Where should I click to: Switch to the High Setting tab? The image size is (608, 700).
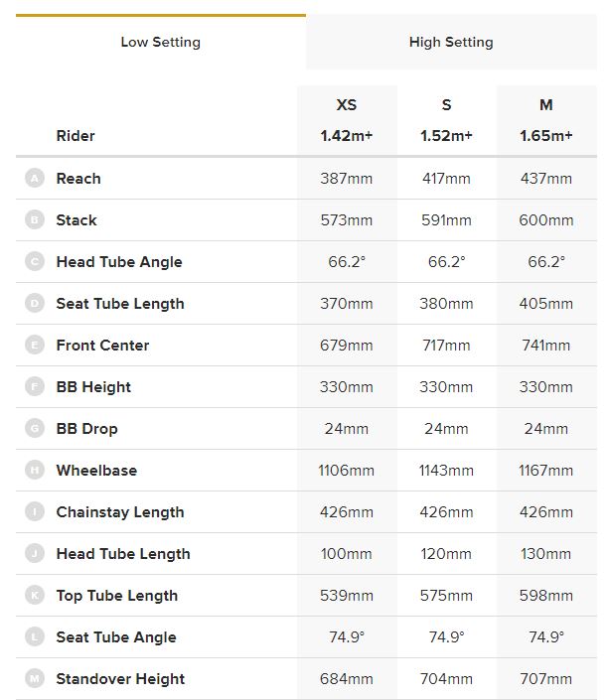point(451,43)
